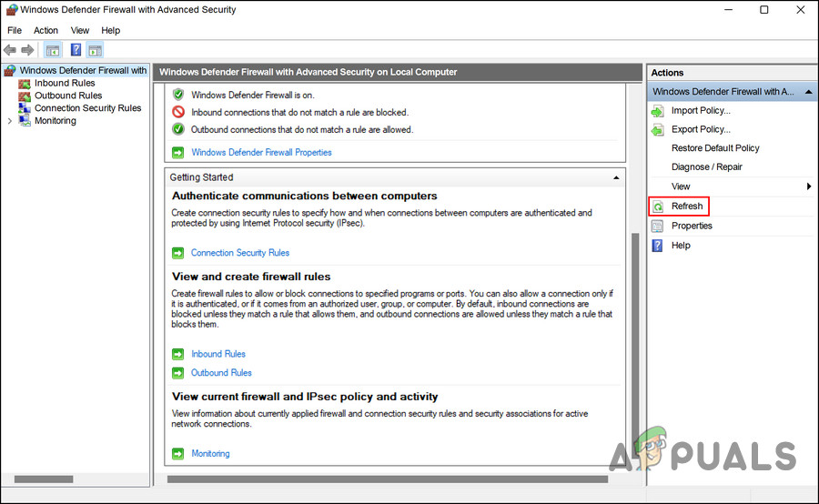Click the Export Policy icon in Actions
This screenshot has height=504, width=819.
[658, 129]
